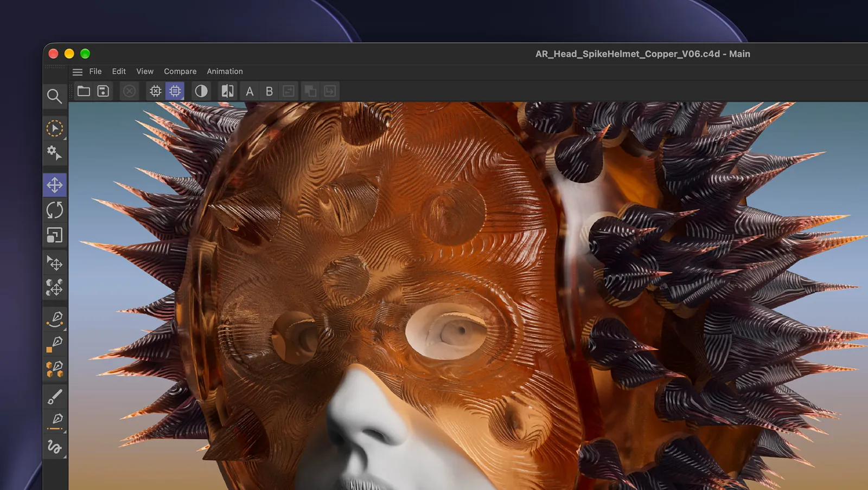
Task: Click the cursor with move-arrows placement tool
Action: click(54, 263)
